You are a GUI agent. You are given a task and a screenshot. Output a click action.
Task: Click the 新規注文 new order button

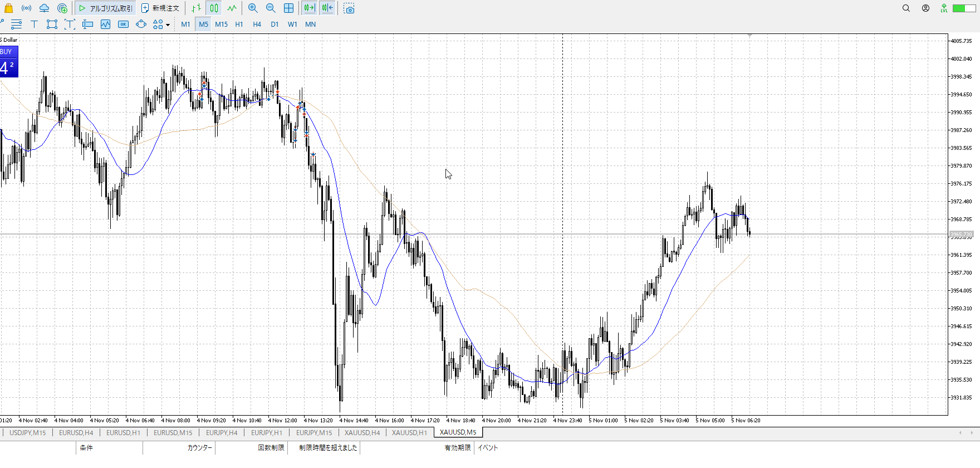tap(160, 8)
